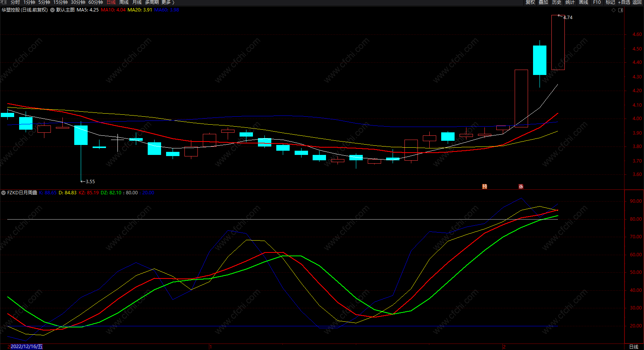Switch to the 分时 intraday tab

click(15, 2)
